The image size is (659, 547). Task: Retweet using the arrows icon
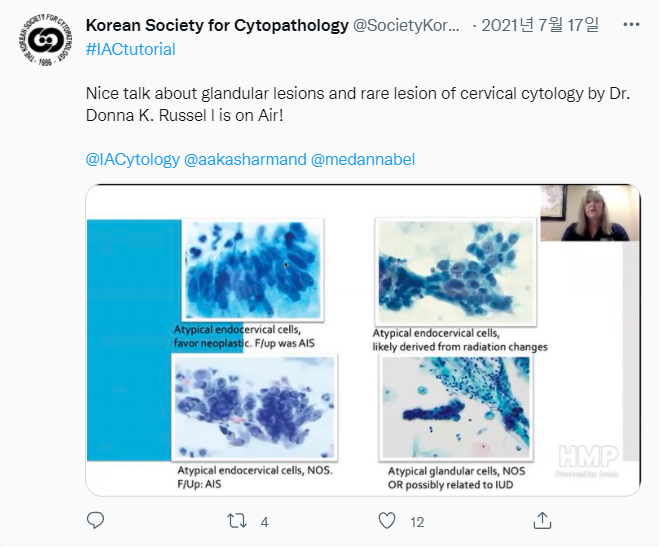(237, 521)
